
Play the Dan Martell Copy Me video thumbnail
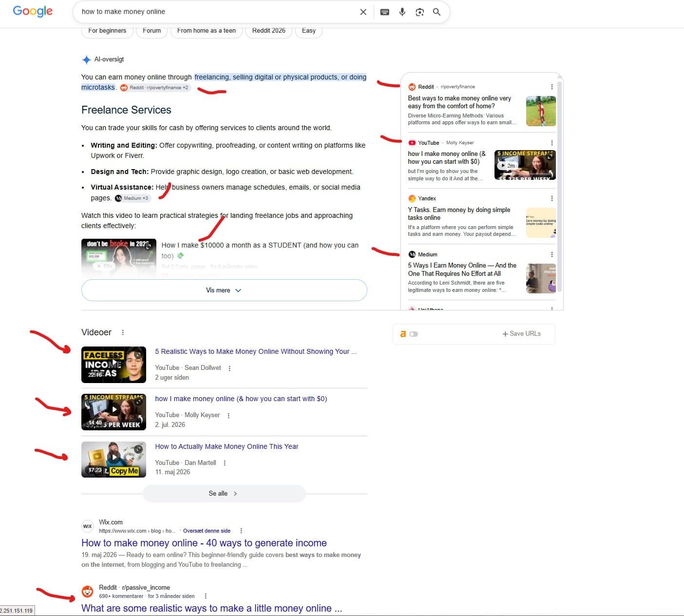(114, 460)
